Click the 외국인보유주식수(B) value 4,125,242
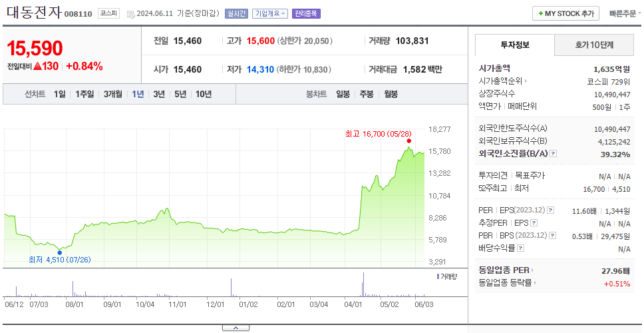Screen dimensions: 644x333 [614, 143]
